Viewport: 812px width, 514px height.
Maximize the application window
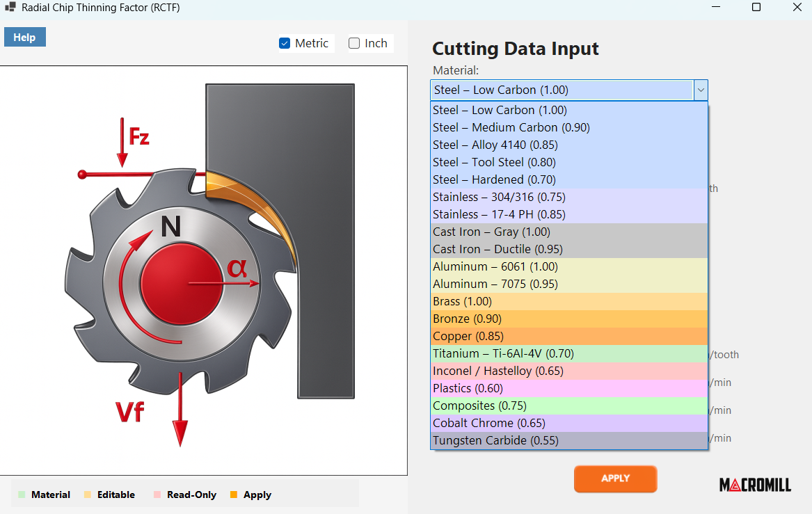[756, 7]
